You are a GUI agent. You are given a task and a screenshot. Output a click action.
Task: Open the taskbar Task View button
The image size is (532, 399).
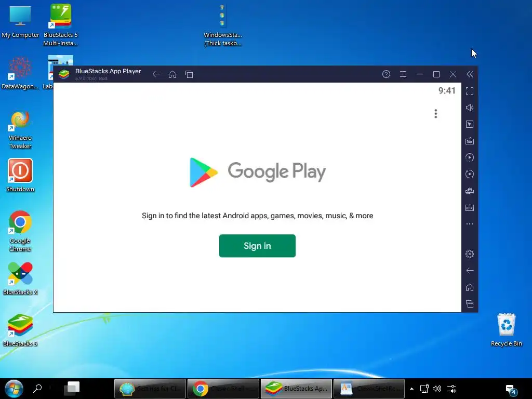point(72,388)
